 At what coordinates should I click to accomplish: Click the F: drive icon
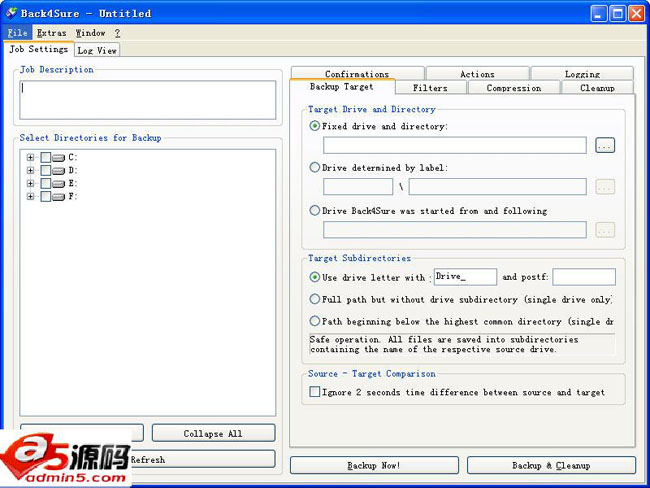coord(58,196)
